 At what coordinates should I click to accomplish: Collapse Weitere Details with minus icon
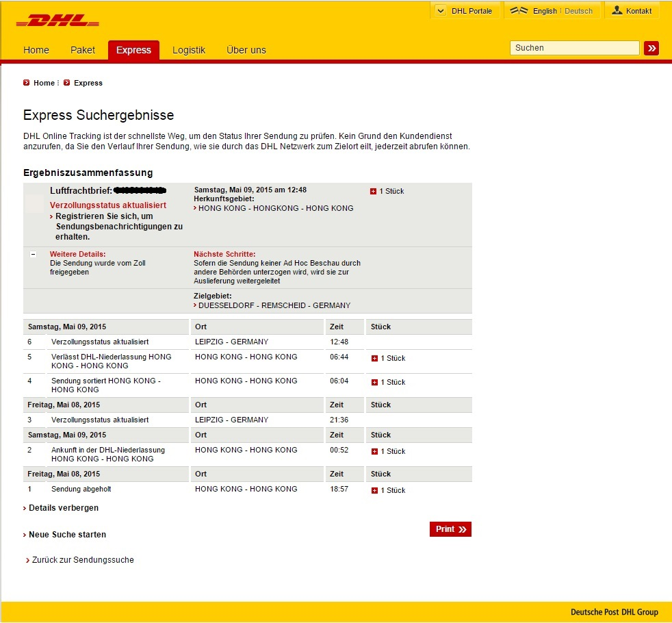point(33,254)
